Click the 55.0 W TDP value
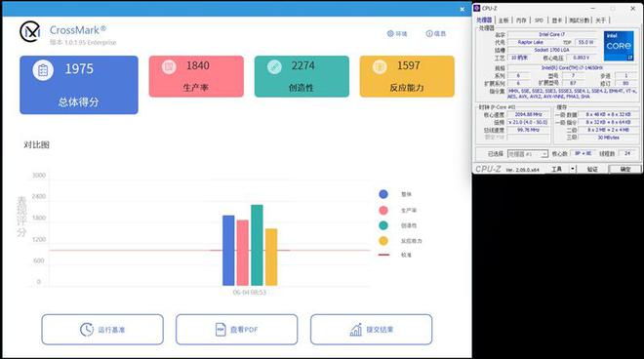 click(585, 42)
